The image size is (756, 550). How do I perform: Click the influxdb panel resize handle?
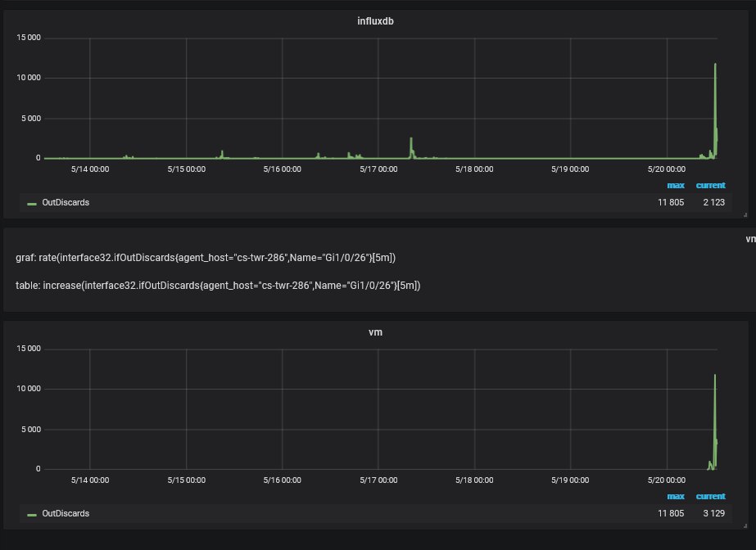(x=745, y=214)
